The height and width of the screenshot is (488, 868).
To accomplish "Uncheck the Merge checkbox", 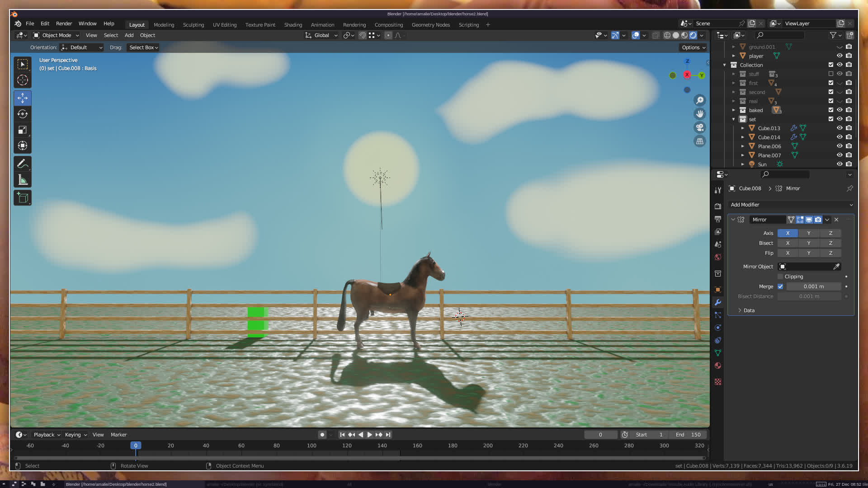I will (x=780, y=286).
